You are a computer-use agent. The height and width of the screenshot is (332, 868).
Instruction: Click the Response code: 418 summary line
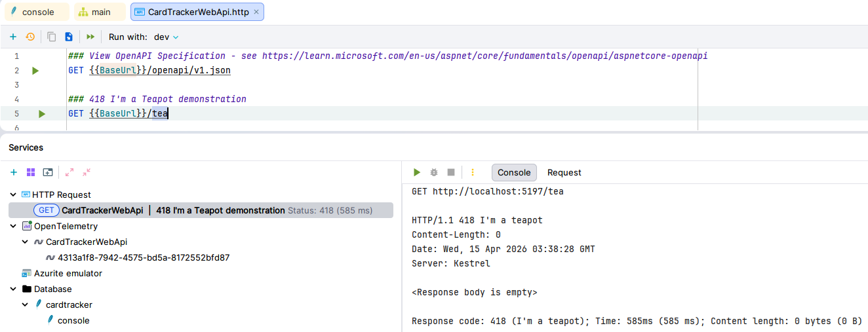(636, 321)
